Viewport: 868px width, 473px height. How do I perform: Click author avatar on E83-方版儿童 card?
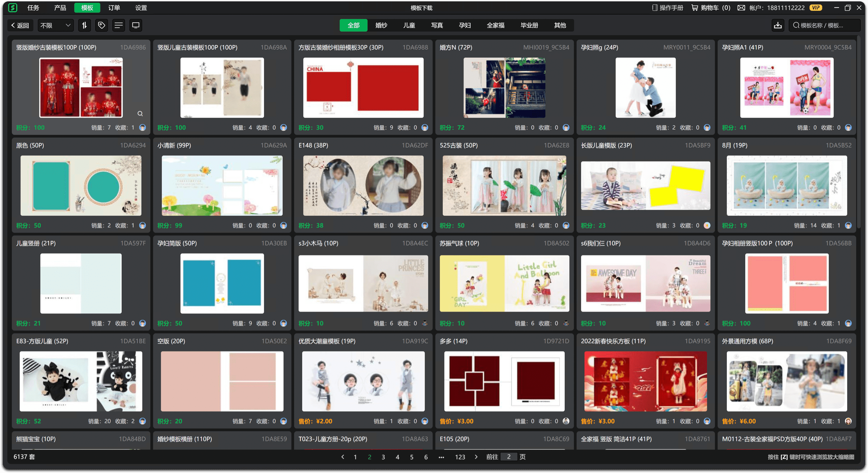pos(143,421)
